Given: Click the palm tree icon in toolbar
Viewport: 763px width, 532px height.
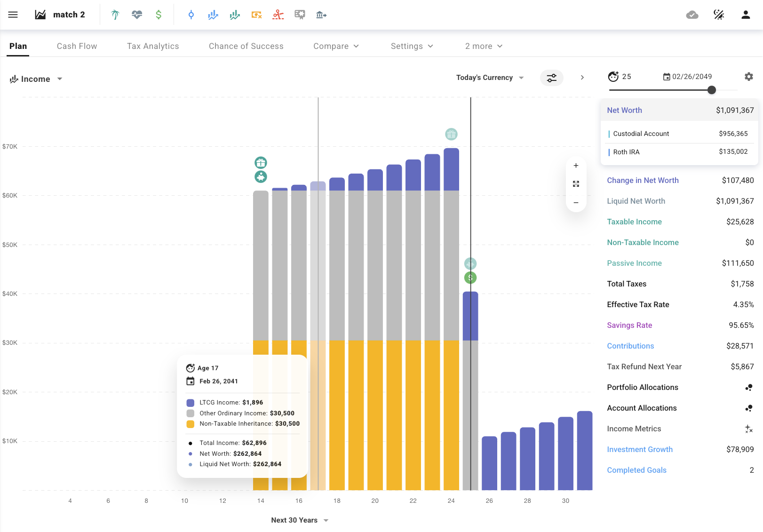Looking at the screenshot, I should pos(115,15).
